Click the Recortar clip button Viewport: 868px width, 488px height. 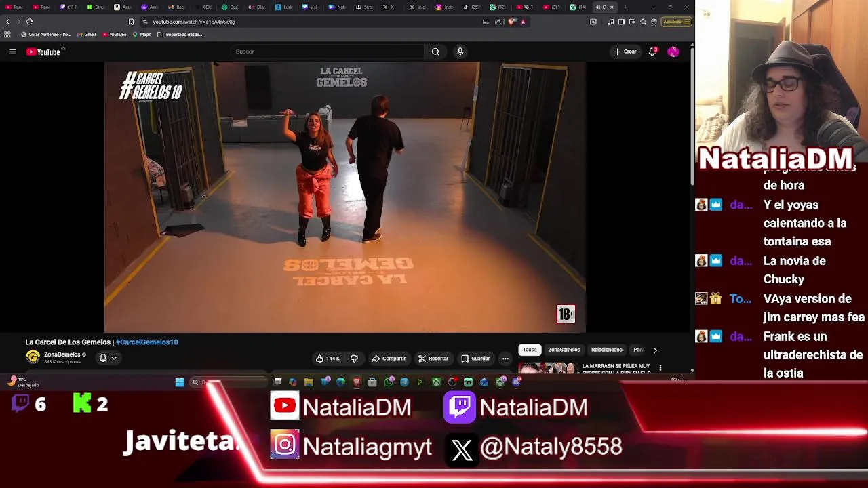433,359
